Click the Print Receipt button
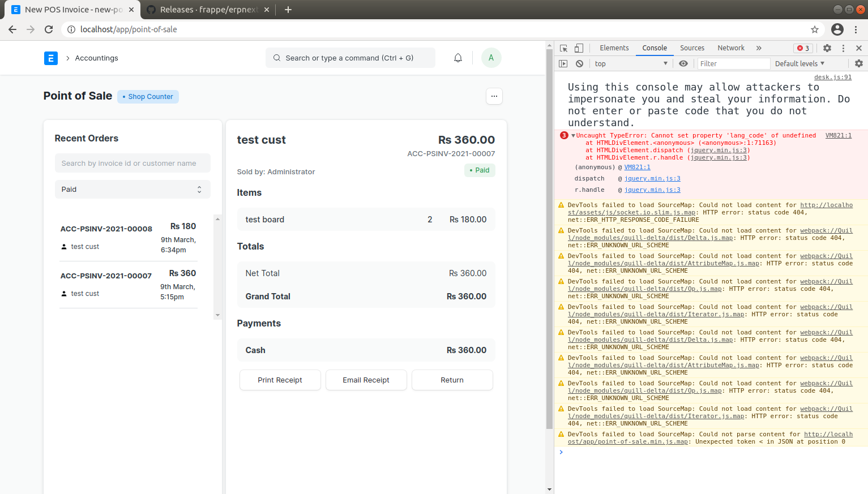868x494 pixels. 280,380
